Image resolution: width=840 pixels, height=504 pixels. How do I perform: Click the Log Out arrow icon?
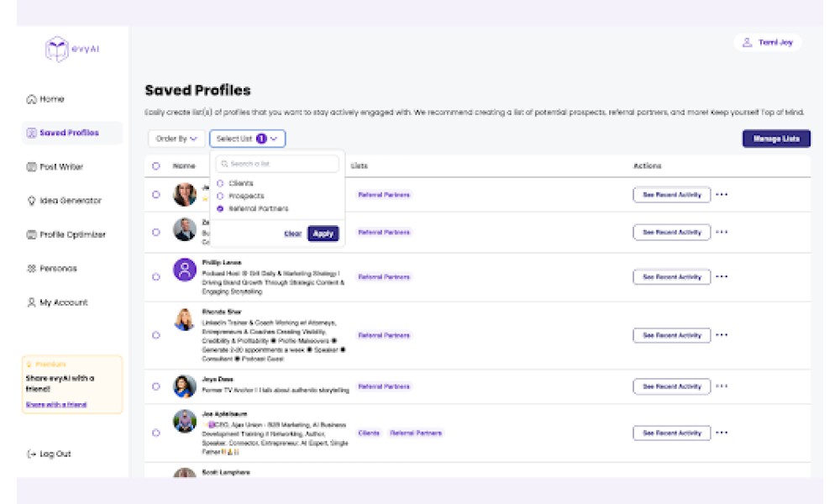(x=32, y=454)
